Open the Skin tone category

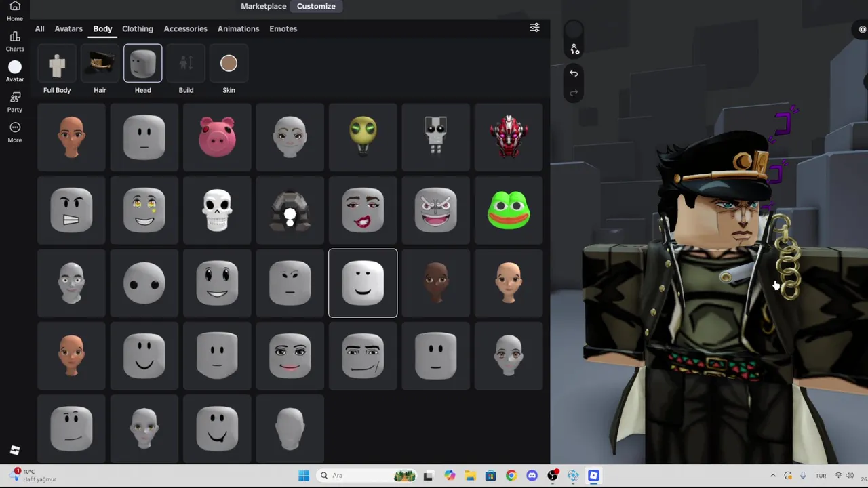(229, 70)
